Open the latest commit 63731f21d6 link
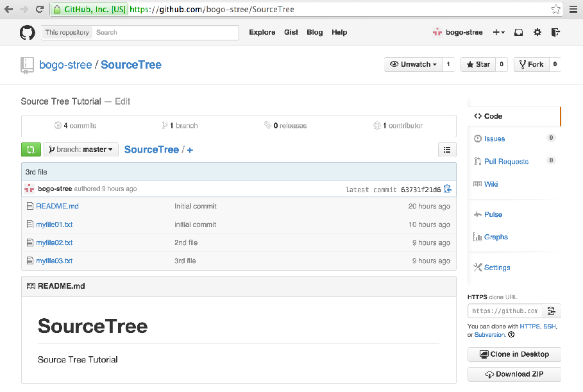Screen dimensions: 583x392 pos(421,189)
